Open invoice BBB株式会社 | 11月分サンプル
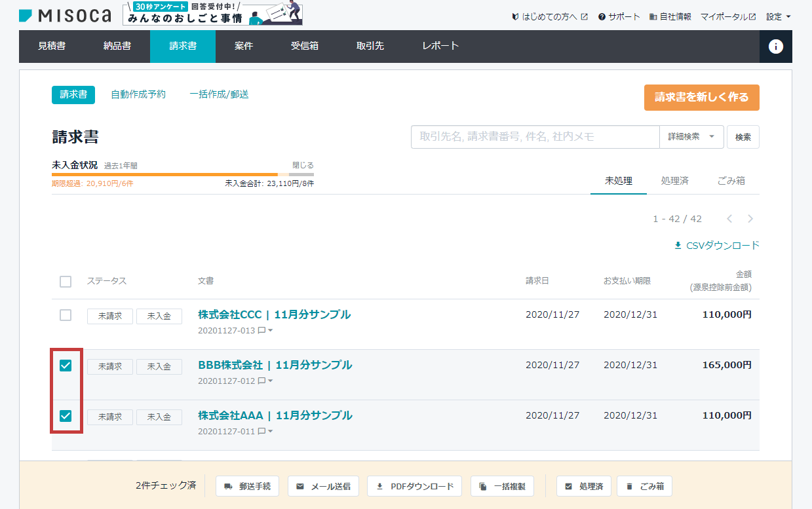 point(275,365)
